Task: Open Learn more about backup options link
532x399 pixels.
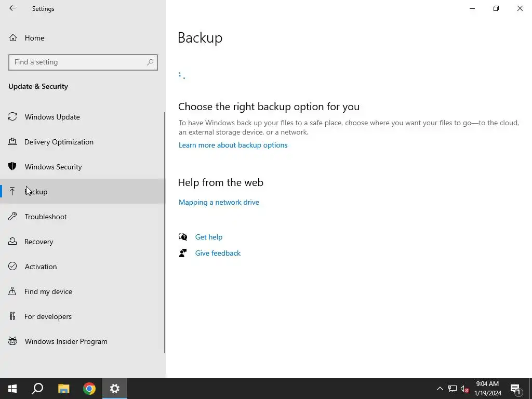Action: (x=233, y=145)
